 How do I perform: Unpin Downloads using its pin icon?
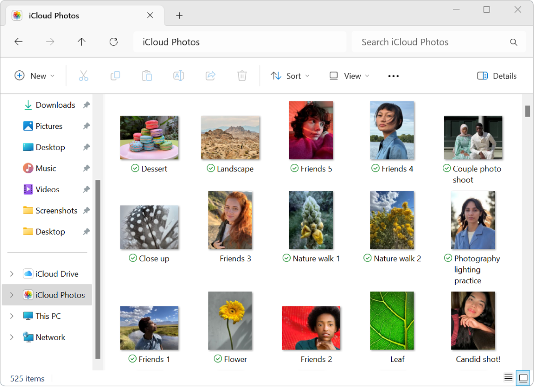tap(87, 105)
